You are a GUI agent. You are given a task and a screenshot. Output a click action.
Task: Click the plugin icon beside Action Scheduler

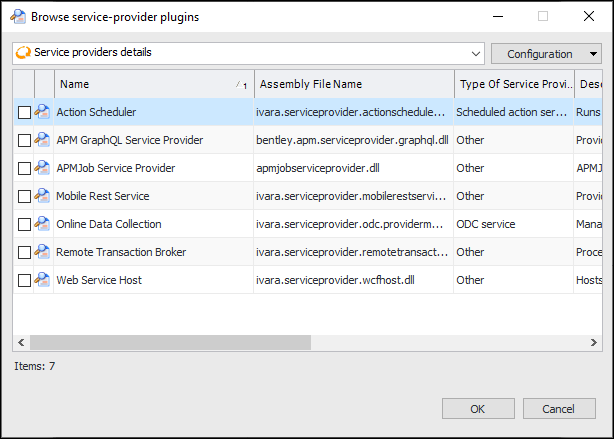click(43, 112)
